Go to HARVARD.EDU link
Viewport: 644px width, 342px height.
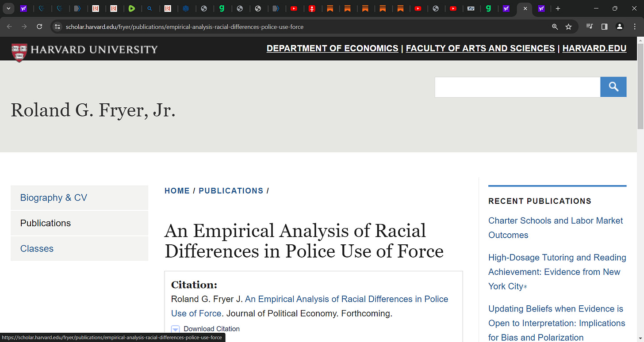(594, 49)
